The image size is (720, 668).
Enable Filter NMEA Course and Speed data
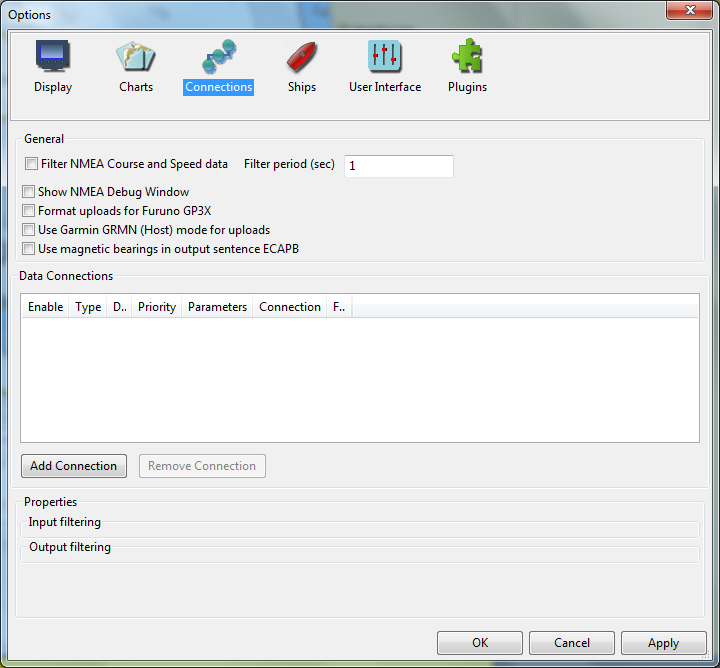coord(32,164)
